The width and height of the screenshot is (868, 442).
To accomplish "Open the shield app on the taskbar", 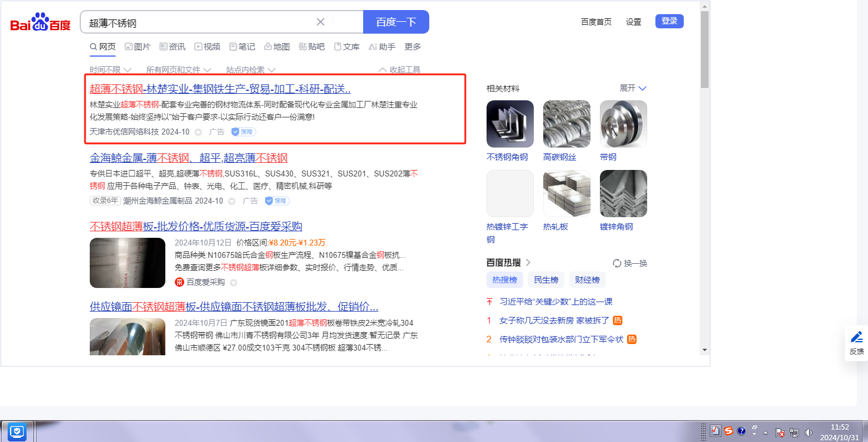I will (x=17, y=431).
